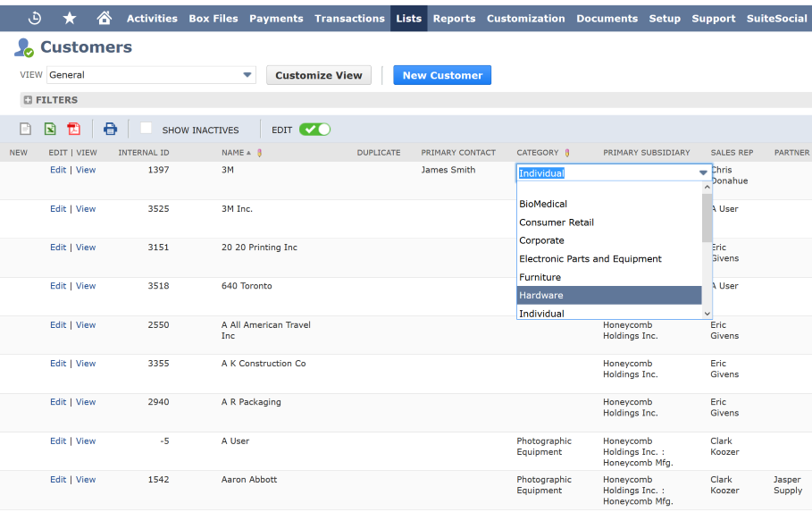The width and height of the screenshot is (812, 512).
Task: View the 3M Inc. customer record
Action: click(x=86, y=209)
